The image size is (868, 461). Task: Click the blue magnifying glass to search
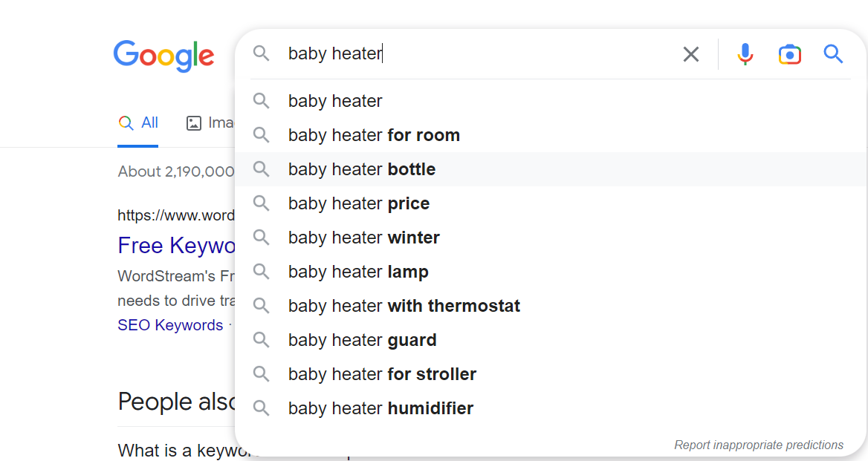click(833, 54)
